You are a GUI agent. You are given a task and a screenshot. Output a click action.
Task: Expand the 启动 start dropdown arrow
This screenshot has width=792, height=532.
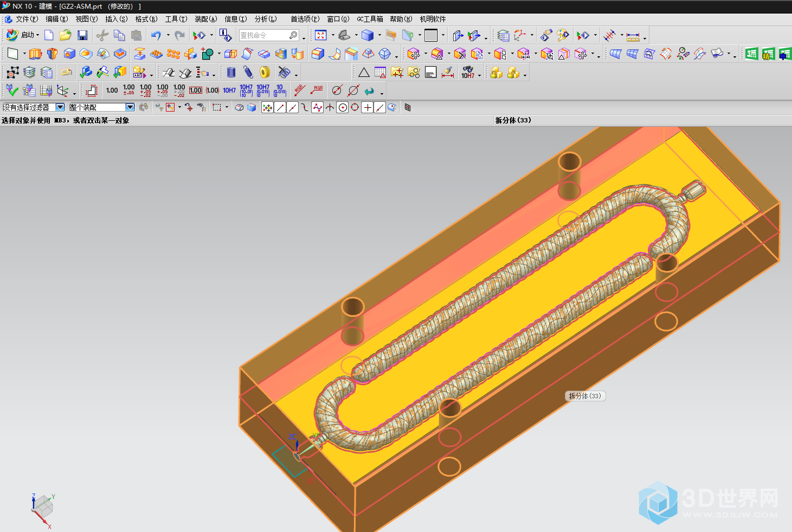pos(37,35)
